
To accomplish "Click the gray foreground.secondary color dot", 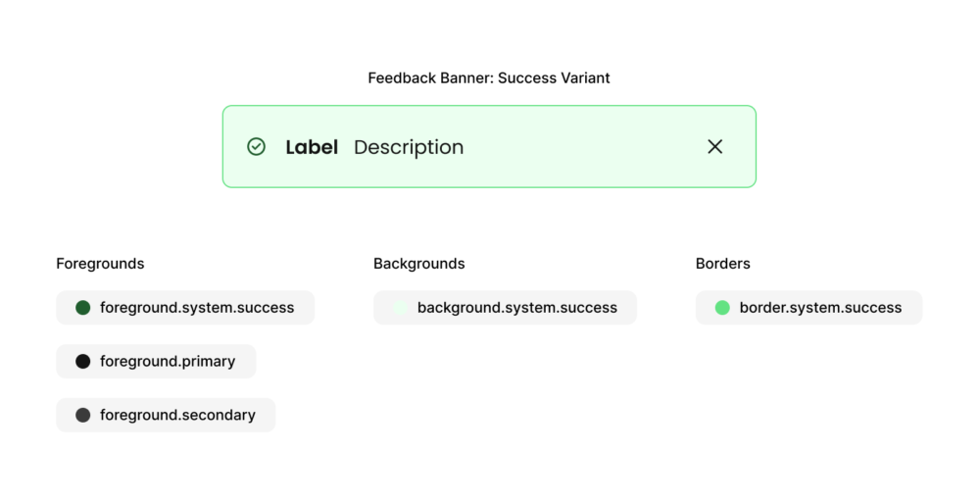I will (x=83, y=416).
